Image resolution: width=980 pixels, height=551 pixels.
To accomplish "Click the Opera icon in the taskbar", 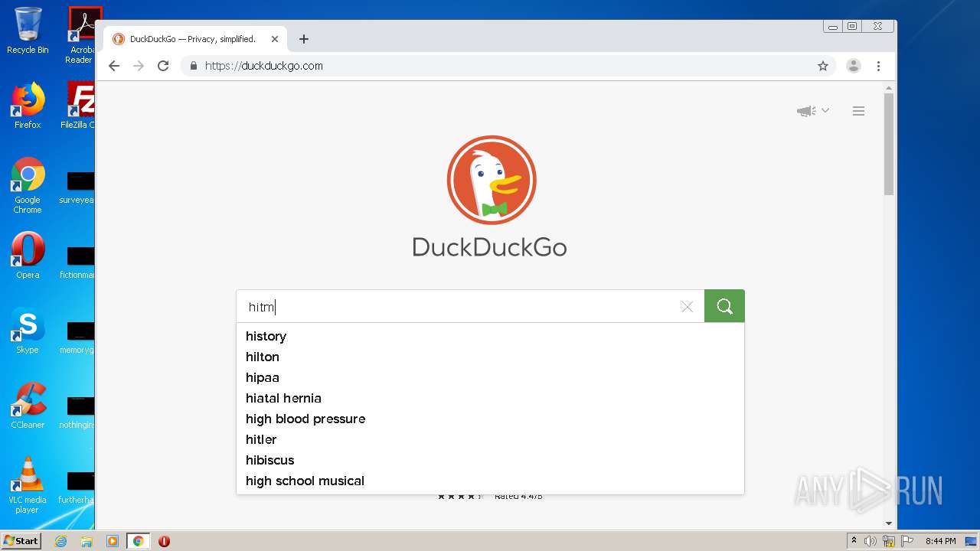I will coord(164,541).
